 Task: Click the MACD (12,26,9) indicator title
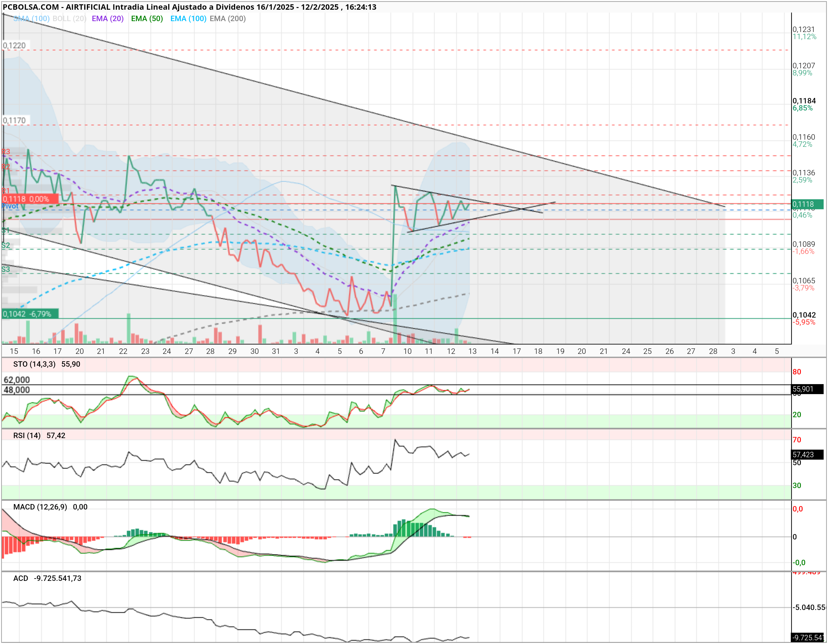click(40, 507)
